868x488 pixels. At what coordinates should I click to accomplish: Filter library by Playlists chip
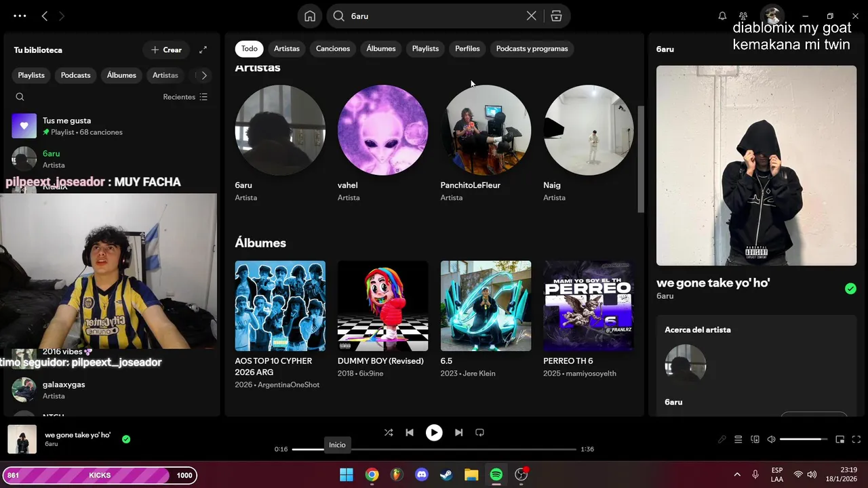tap(31, 75)
